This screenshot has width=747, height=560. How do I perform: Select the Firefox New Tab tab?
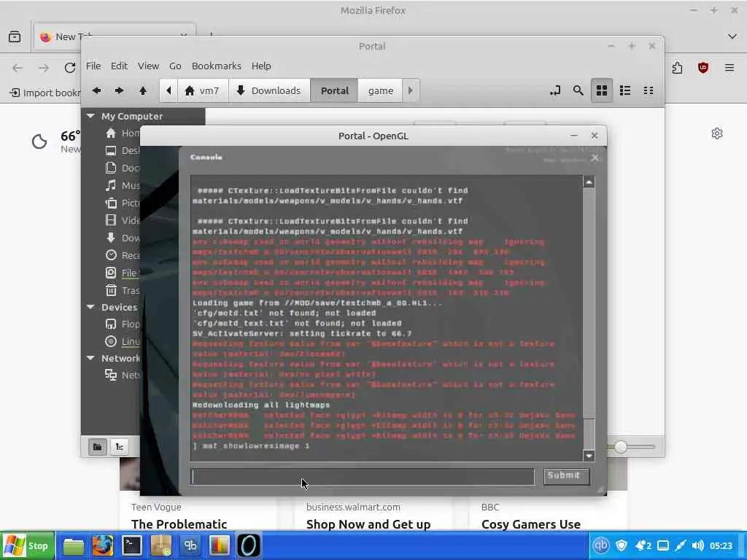[115, 36]
